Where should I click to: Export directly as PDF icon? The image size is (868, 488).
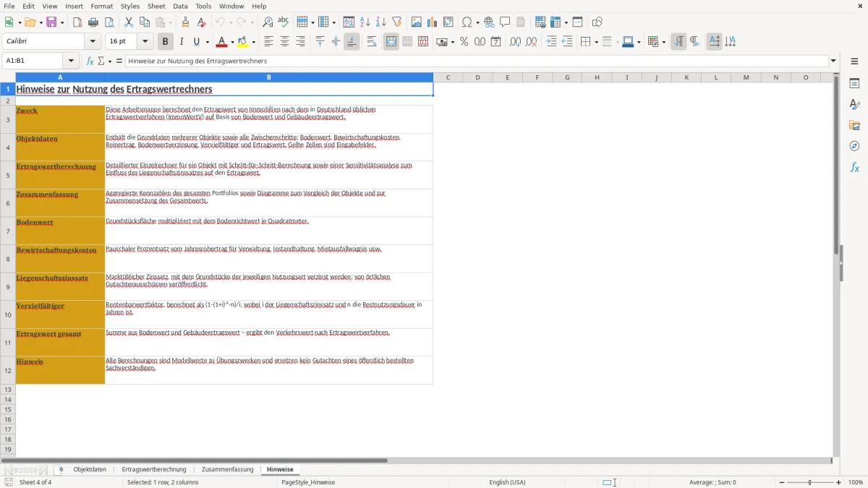pyautogui.click(x=77, y=22)
